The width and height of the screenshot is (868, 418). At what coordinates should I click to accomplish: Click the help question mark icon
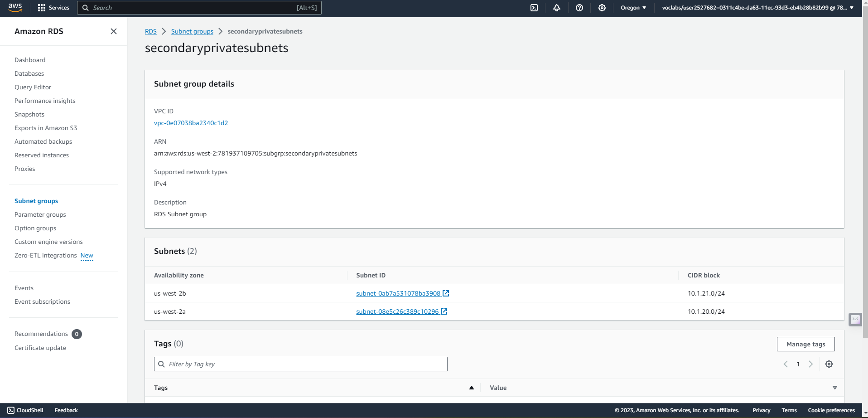579,8
